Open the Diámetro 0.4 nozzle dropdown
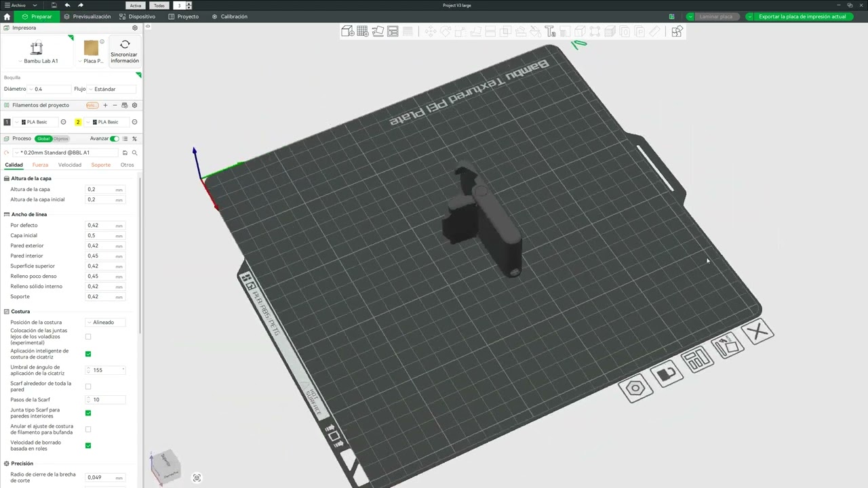 pos(51,89)
